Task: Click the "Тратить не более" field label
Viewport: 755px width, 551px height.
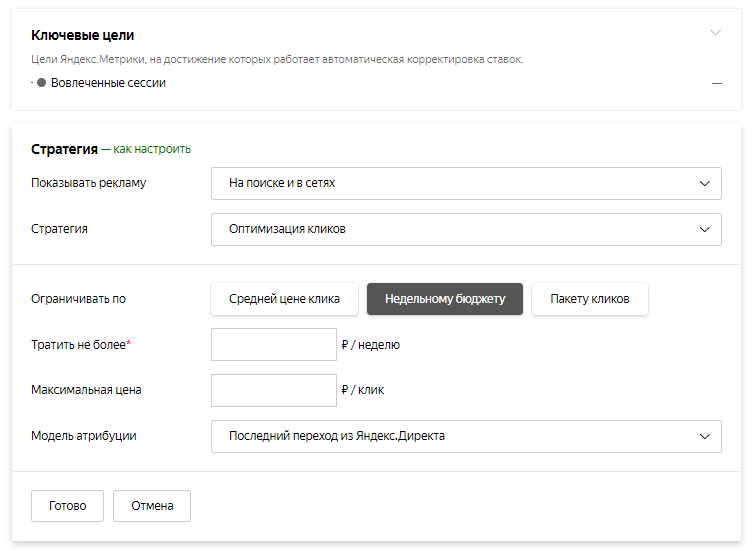Action: coord(78,345)
